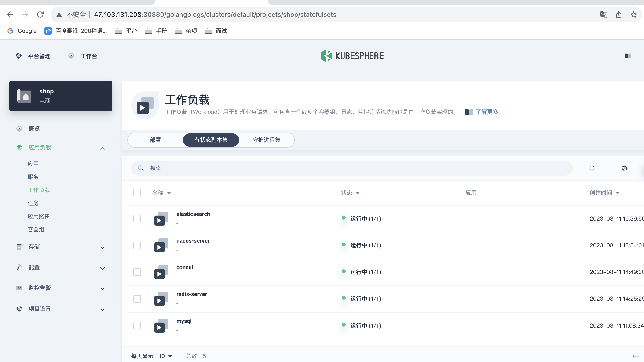Image resolution: width=644 pixels, height=362 pixels.
Task: Open 平台管理 platform management menu
Action: 33,56
